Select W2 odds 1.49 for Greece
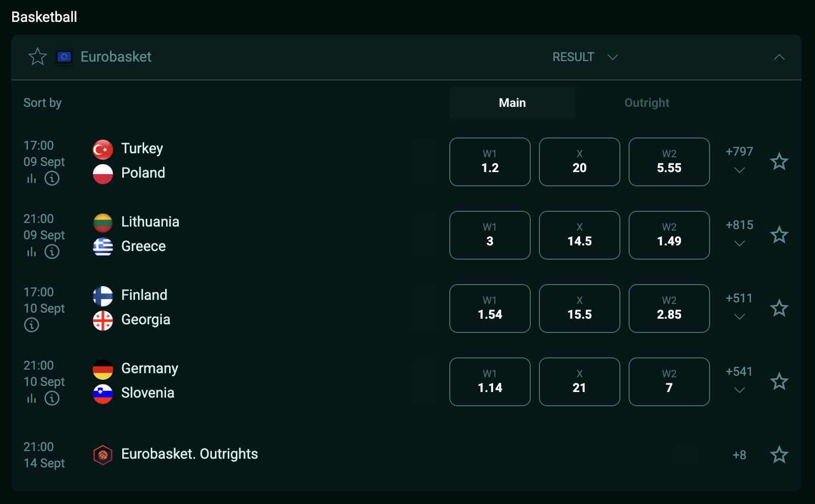Screen dimensions: 815x504 tap(669, 235)
